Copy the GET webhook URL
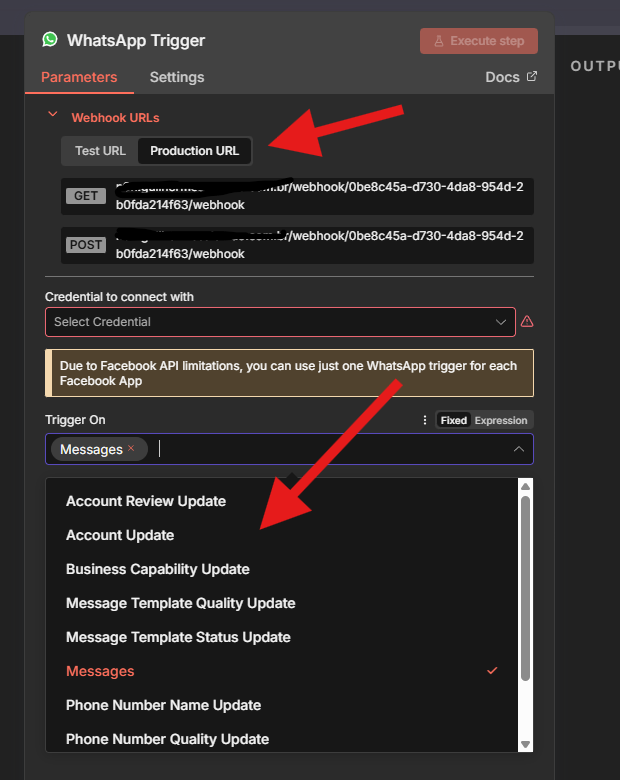 point(297,196)
